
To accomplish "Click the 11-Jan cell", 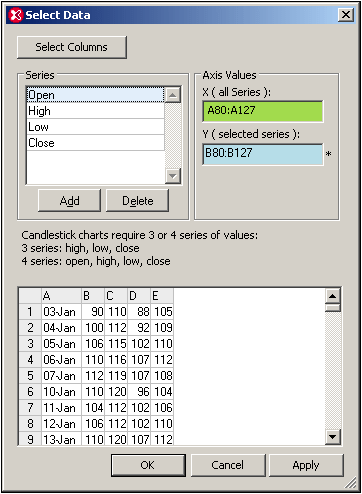I will (x=61, y=408).
